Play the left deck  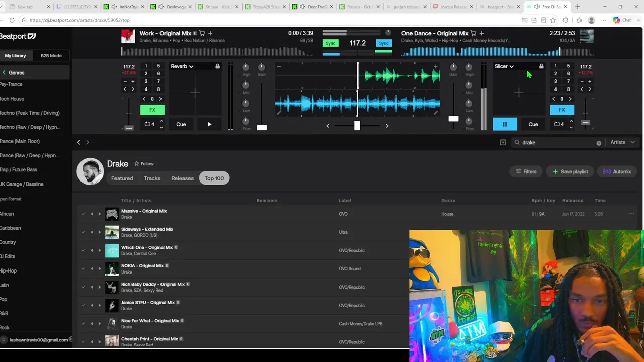click(x=209, y=124)
